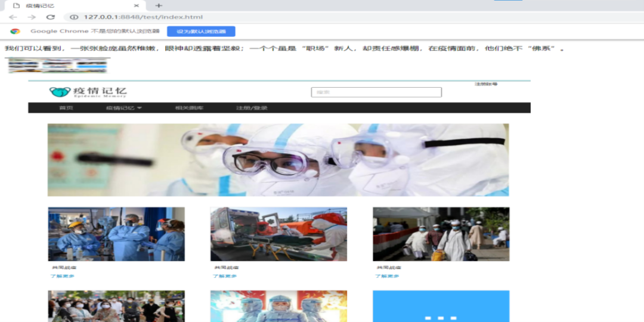Close the 疫情记忆 browser tab
This screenshot has width=644, height=322.
coord(140,5)
